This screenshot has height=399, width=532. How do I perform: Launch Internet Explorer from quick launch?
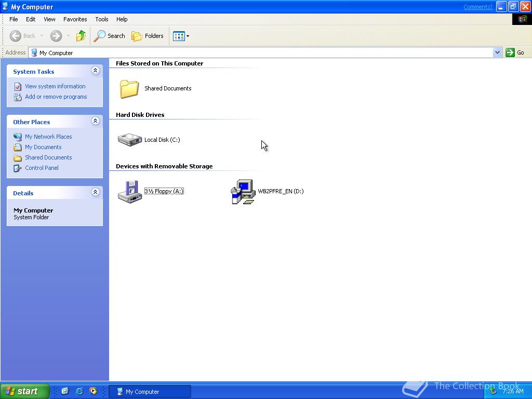click(x=79, y=391)
